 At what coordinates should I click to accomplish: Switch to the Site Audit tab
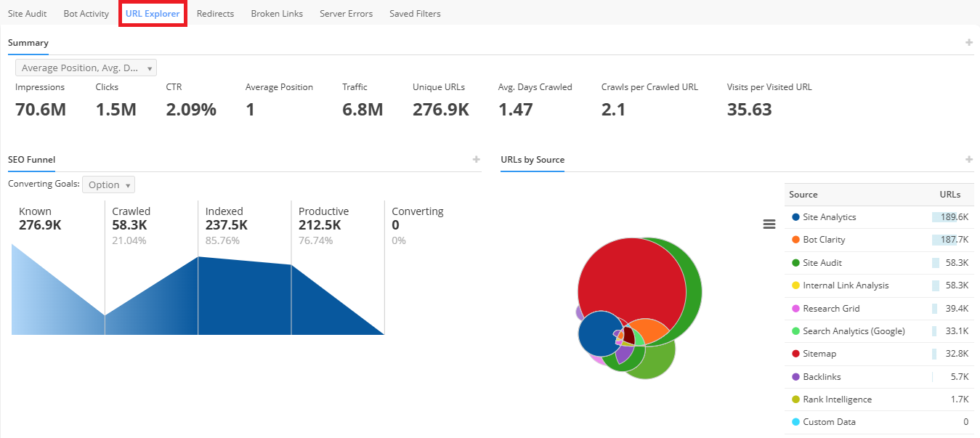click(27, 14)
